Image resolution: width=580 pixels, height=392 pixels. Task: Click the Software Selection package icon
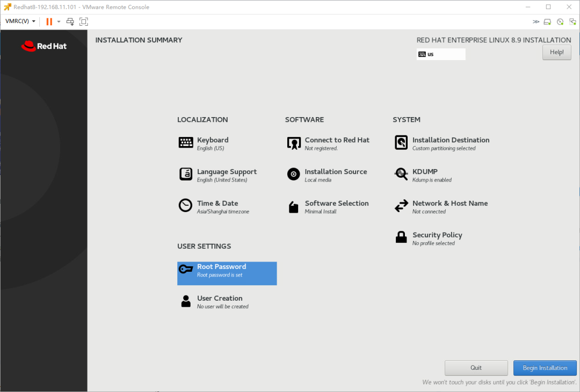tap(294, 207)
